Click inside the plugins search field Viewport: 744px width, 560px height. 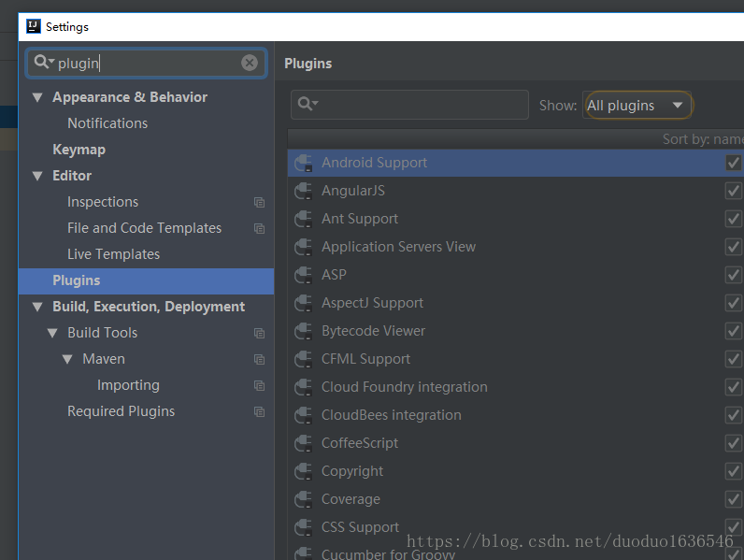(409, 105)
